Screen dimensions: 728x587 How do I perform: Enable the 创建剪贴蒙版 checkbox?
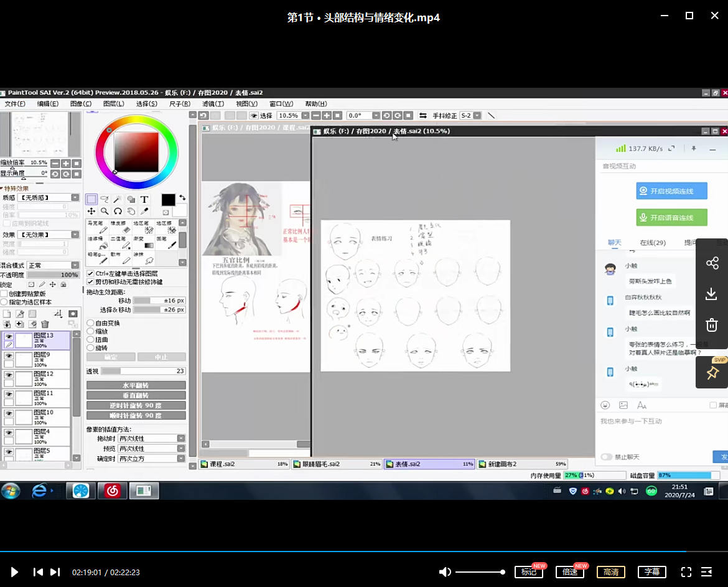4,293
